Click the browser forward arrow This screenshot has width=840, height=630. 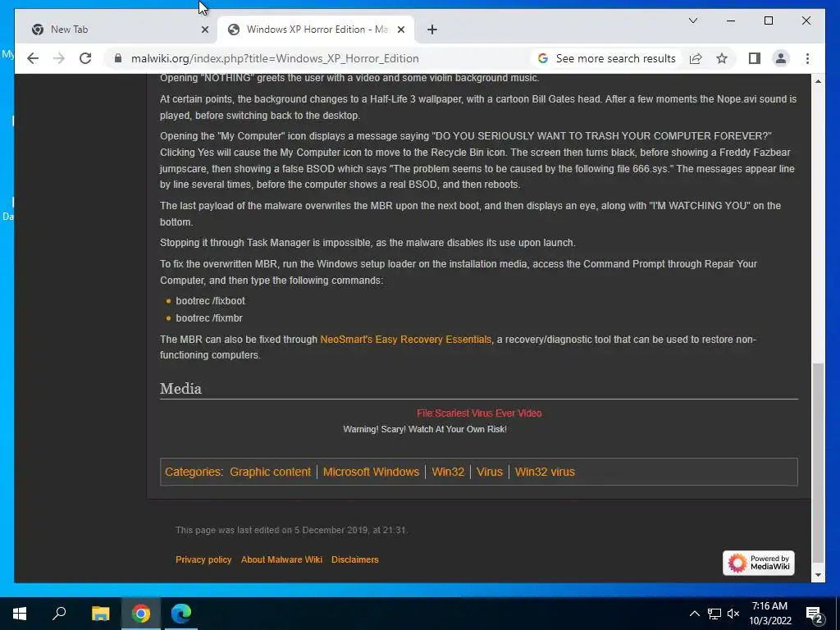click(x=59, y=58)
